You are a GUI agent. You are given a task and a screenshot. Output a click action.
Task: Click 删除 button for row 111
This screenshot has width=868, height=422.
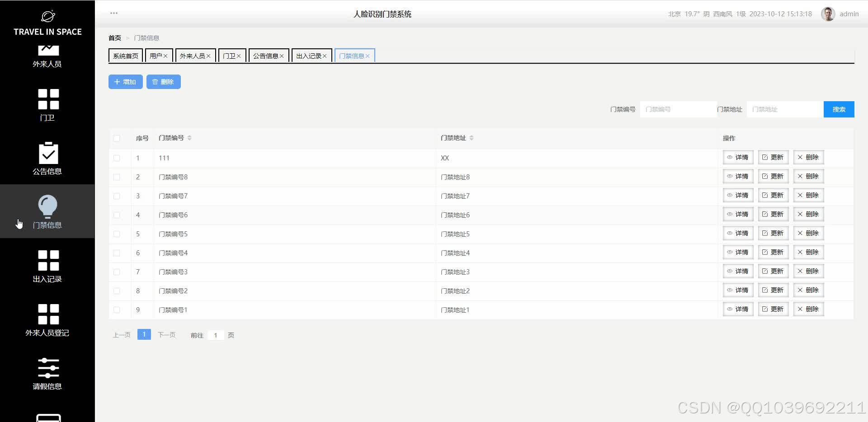(x=808, y=157)
